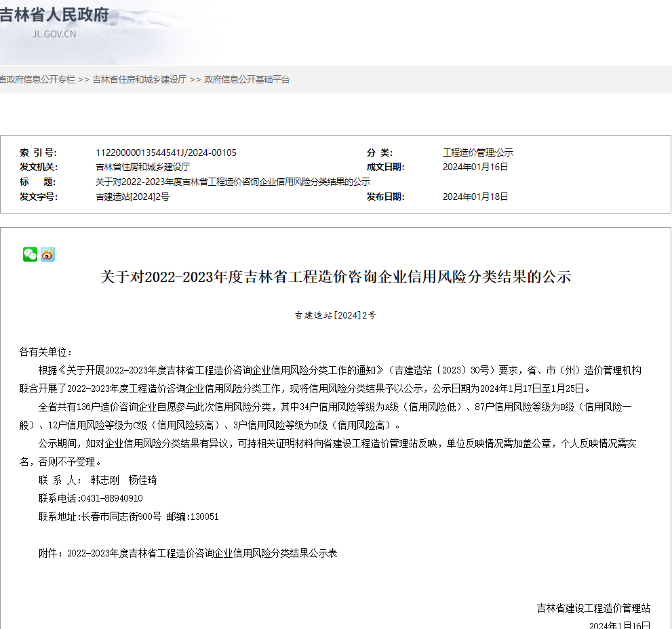The height and width of the screenshot is (629, 672).
Task: Click 分类 label in info table
Action: [380, 153]
